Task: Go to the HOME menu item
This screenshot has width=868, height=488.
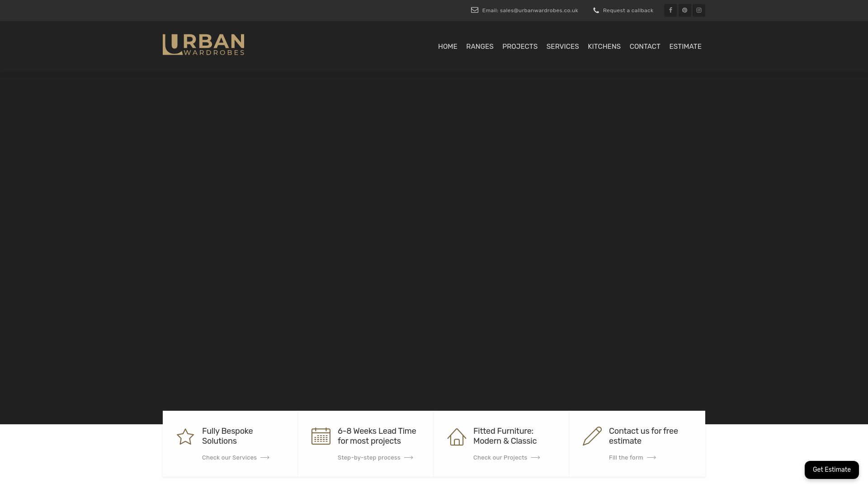Action: 448,47
